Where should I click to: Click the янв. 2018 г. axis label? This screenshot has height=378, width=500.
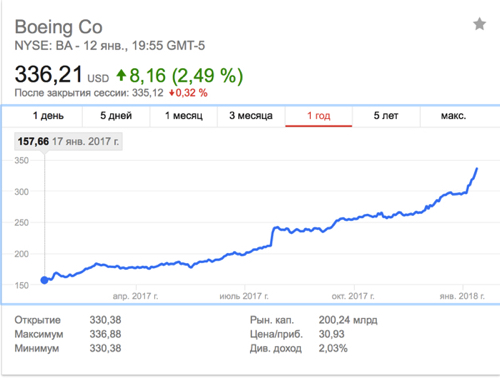462,296
